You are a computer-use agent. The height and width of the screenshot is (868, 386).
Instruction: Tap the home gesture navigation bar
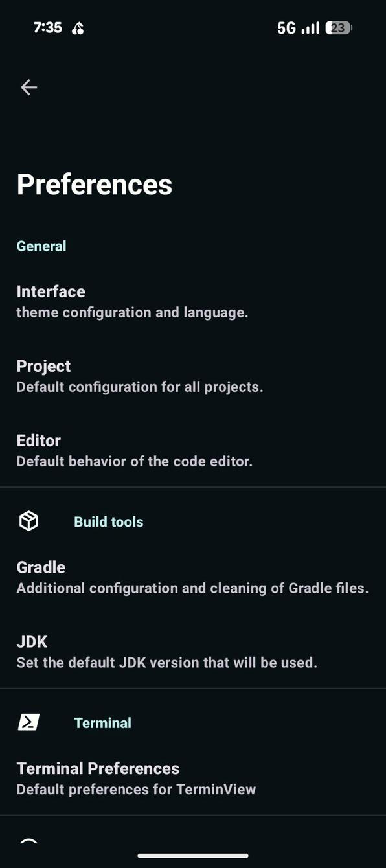193,856
